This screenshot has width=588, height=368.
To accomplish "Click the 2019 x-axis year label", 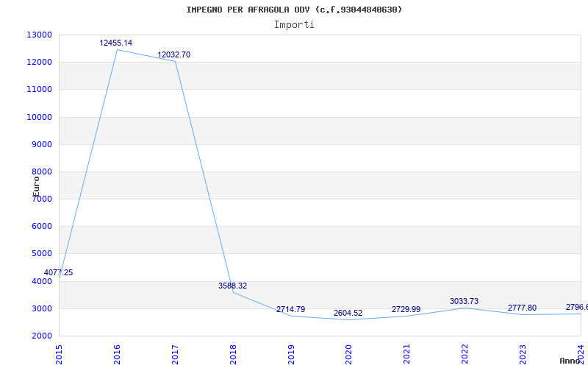I will click(x=291, y=354).
